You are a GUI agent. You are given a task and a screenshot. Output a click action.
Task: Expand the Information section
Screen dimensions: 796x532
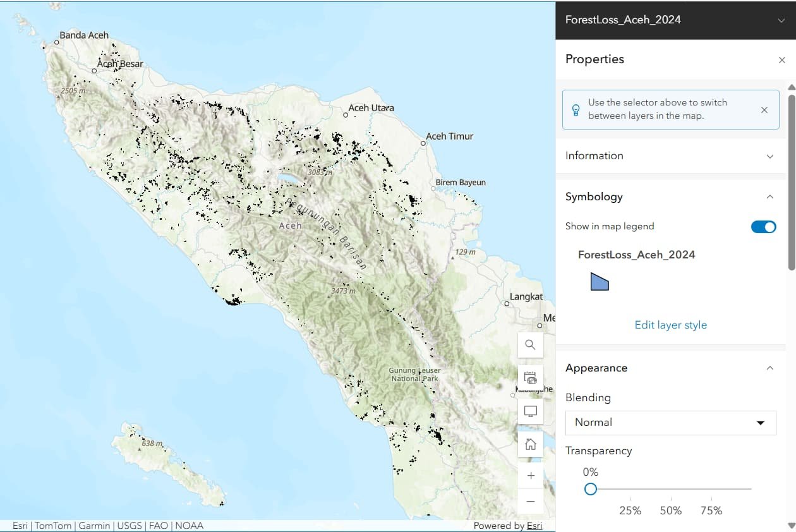(x=769, y=156)
